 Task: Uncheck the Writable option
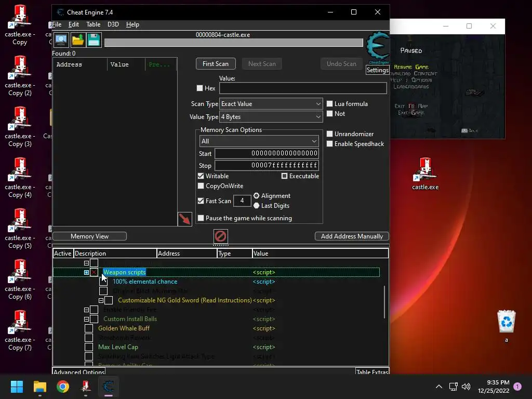(201, 176)
